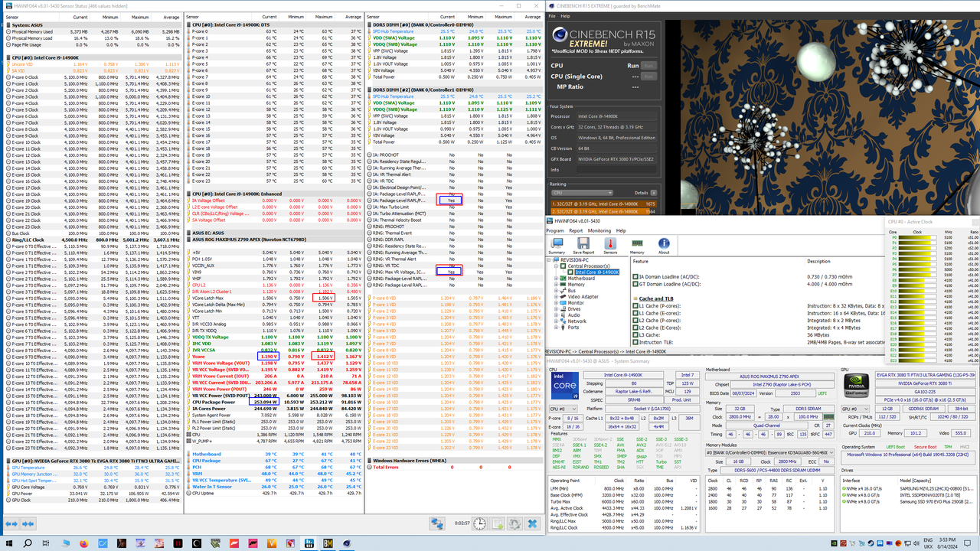
Task: Click the 'CPU Package Power' sensor row
Action: [x=273, y=402]
